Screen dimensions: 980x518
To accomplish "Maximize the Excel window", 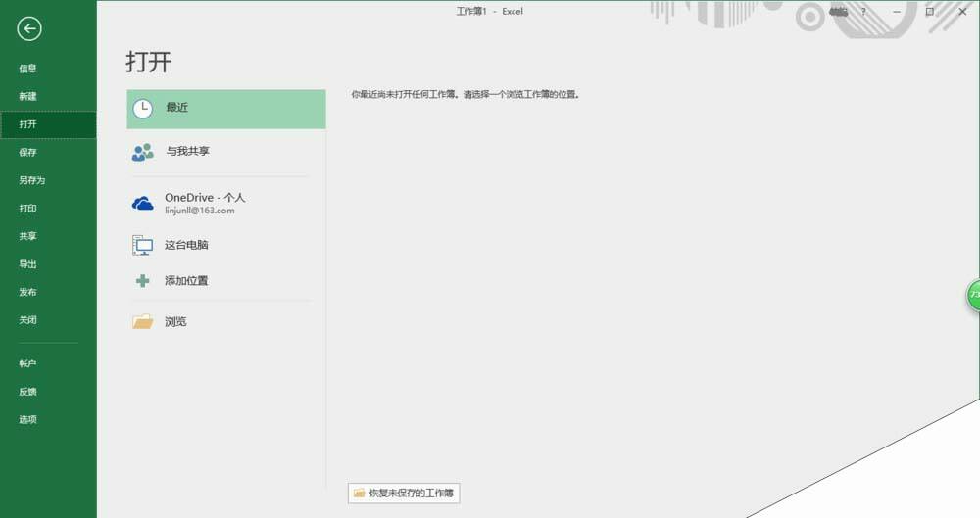I will pos(929,11).
